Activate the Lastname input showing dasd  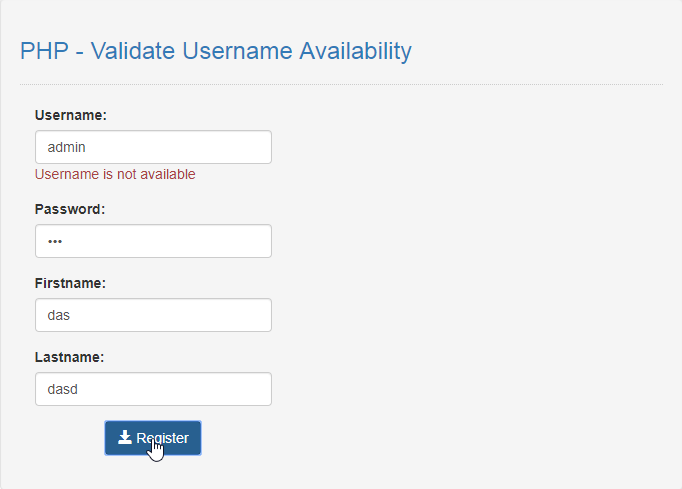coord(154,389)
